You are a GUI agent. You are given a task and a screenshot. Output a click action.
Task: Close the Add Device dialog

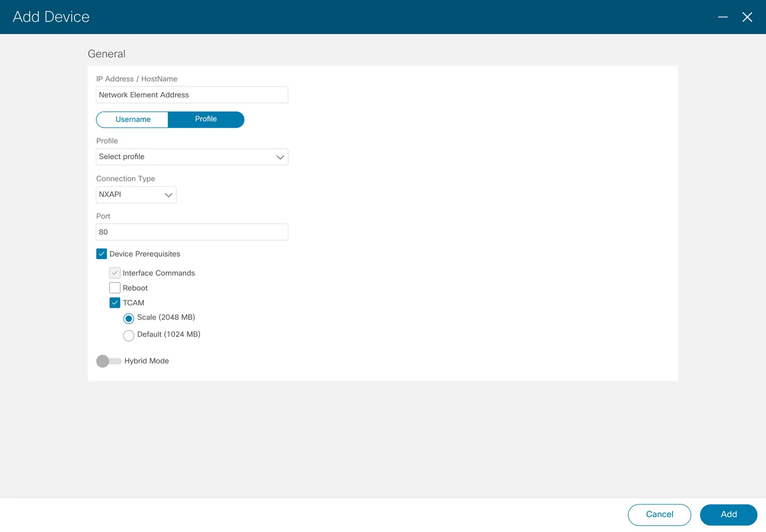[x=747, y=17]
